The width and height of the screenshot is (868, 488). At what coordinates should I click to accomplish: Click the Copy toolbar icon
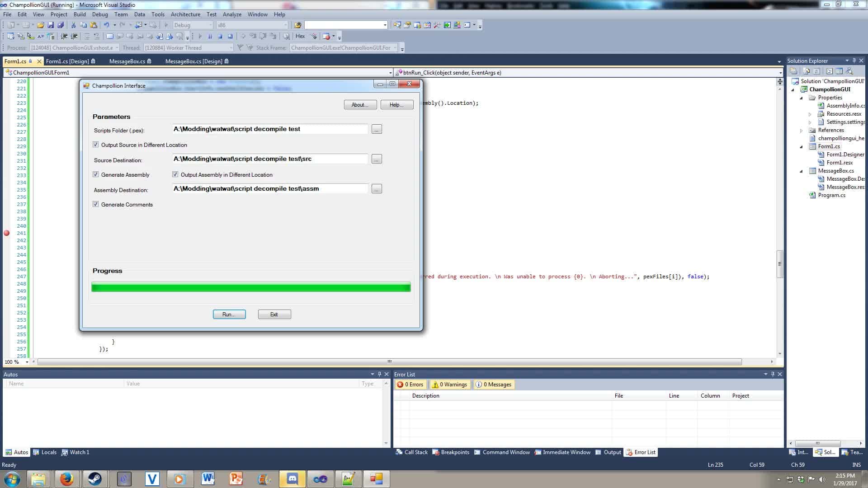83,25
